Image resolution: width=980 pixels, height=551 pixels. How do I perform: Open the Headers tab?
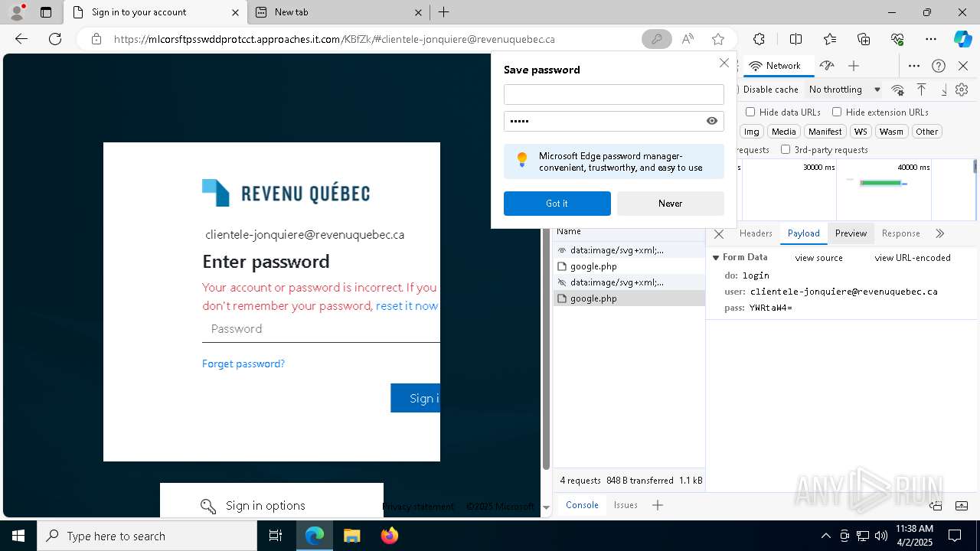coord(756,233)
